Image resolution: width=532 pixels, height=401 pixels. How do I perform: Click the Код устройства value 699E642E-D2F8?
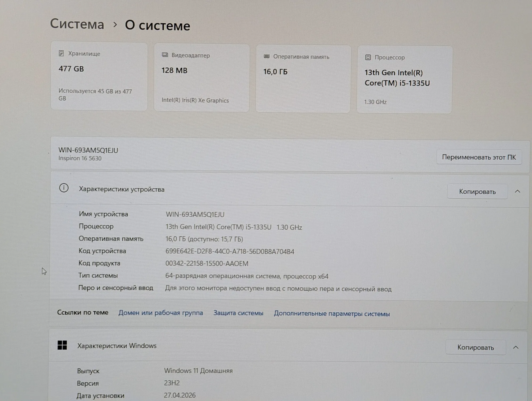click(x=230, y=251)
